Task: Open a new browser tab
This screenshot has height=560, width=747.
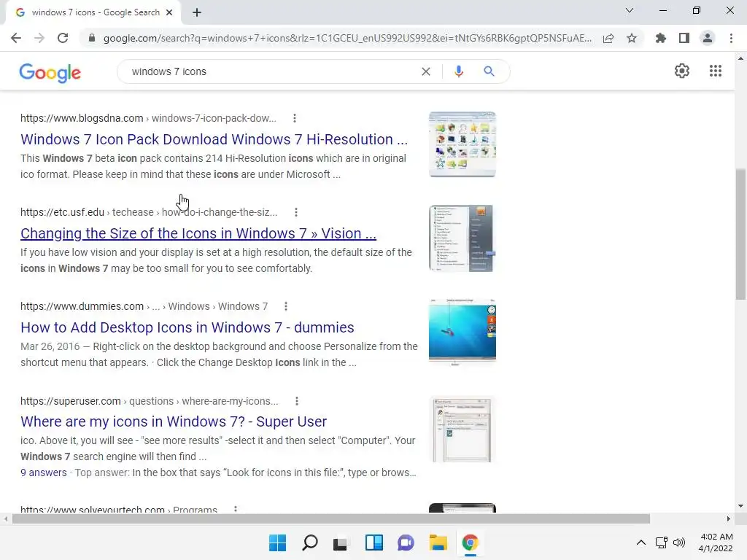Action: point(197,12)
